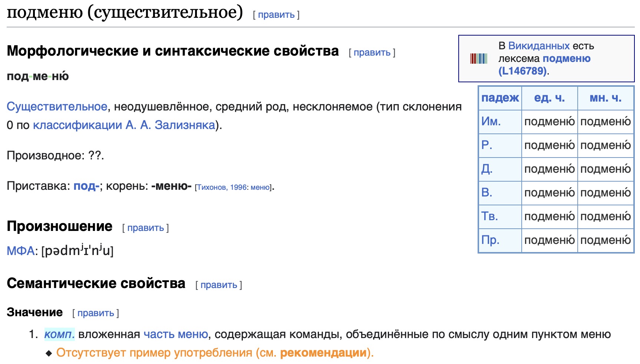This screenshot has width=640, height=364.
Task: Open the МФА pronunciation link
Action: [20, 251]
